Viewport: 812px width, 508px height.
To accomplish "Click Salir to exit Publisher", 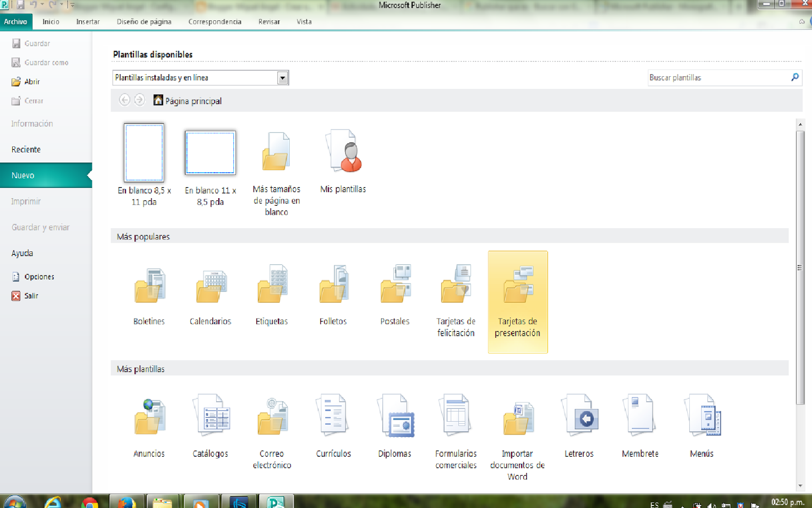I will 25,296.
